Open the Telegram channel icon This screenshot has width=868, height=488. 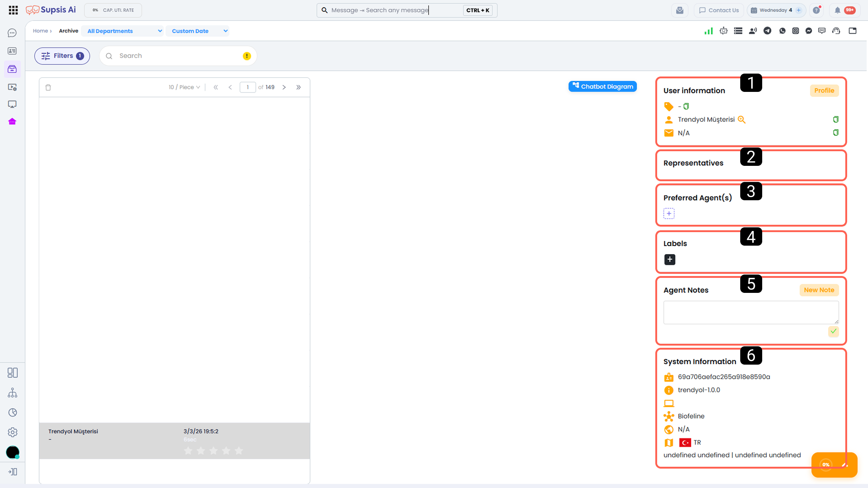tap(767, 31)
